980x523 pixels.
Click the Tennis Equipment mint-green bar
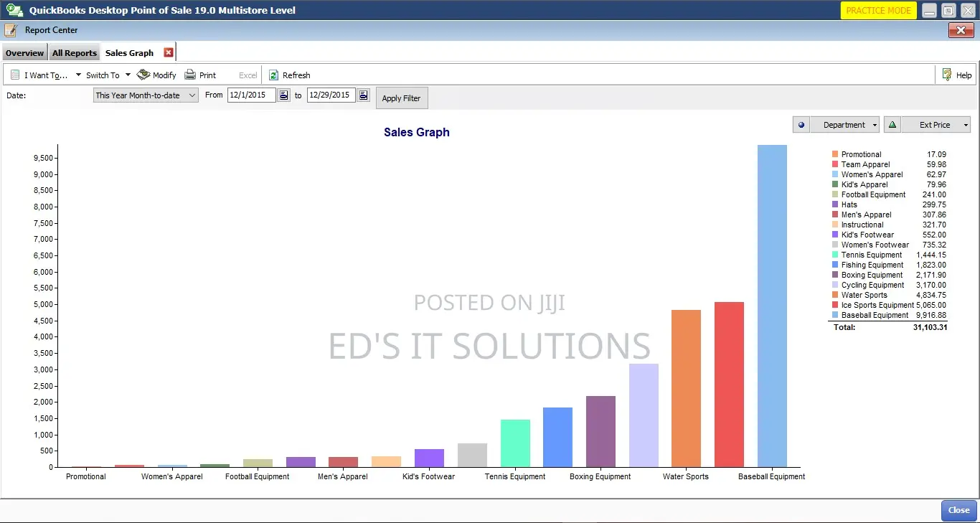click(515, 443)
